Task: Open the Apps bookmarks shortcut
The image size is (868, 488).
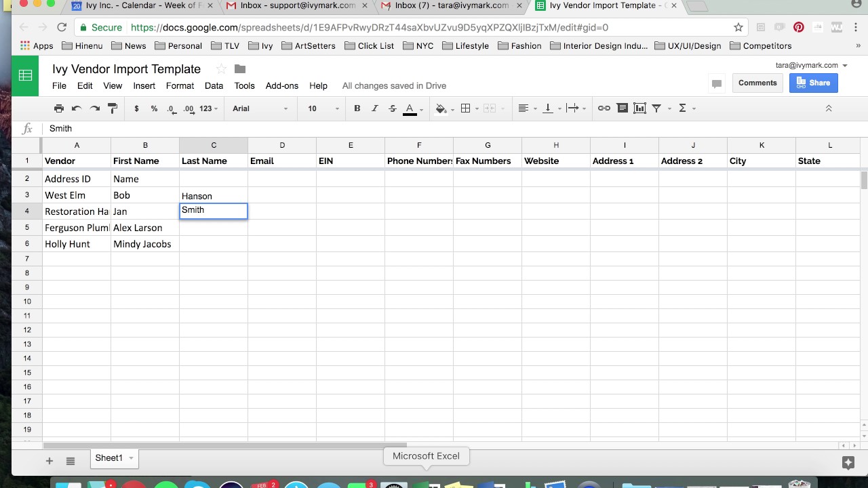Action: click(37, 46)
